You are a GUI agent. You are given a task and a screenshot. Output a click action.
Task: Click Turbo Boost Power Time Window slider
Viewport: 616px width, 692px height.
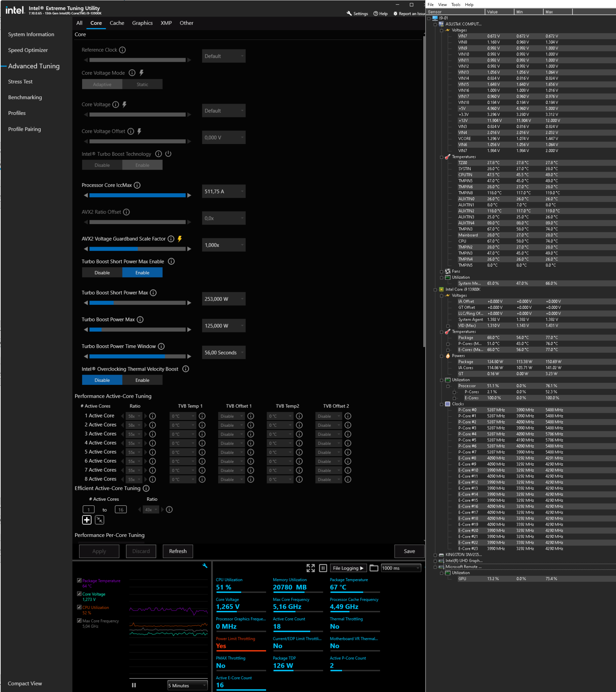[138, 356]
